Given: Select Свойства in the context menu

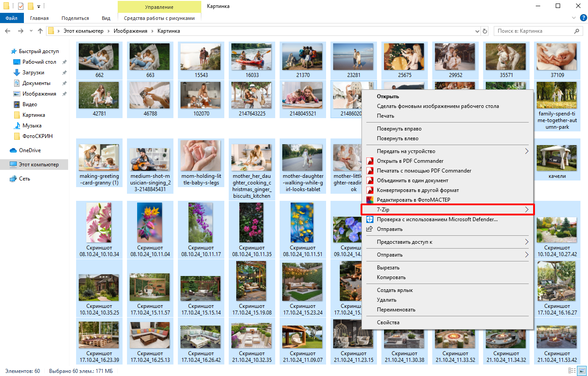Looking at the screenshot, I should tap(388, 322).
